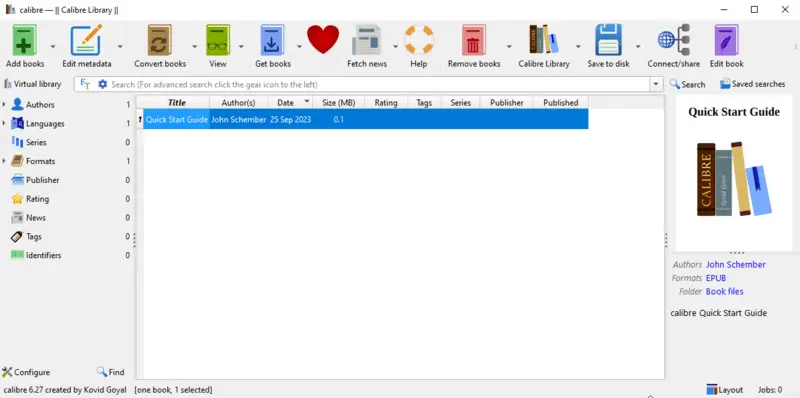Select Tags in the tag browser
This screenshot has height=398, width=800.
[34, 237]
